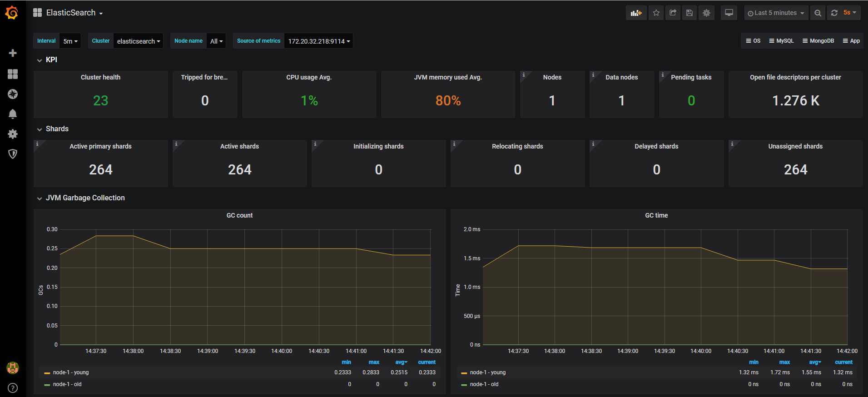Open the Cluster health panel title menu
868x397 pixels.
click(x=100, y=77)
